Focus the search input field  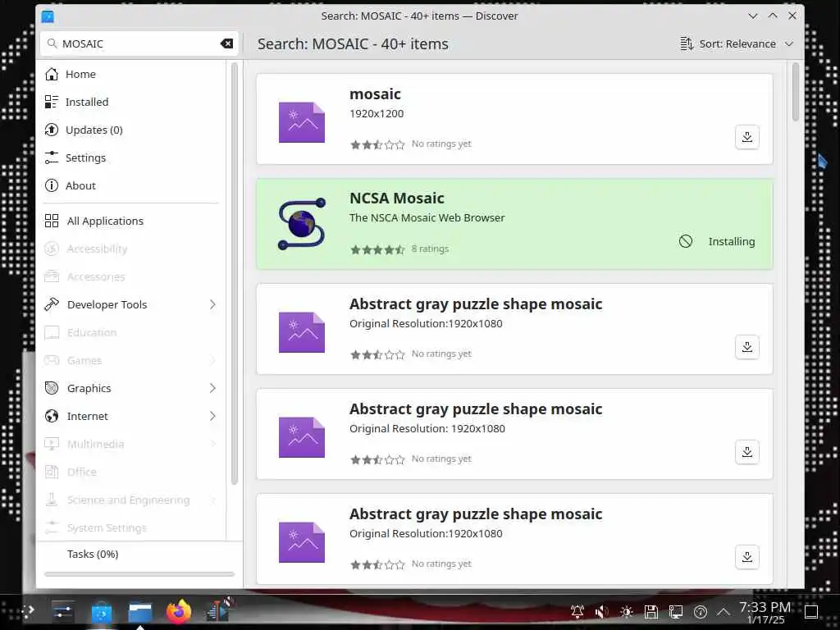[138, 43]
